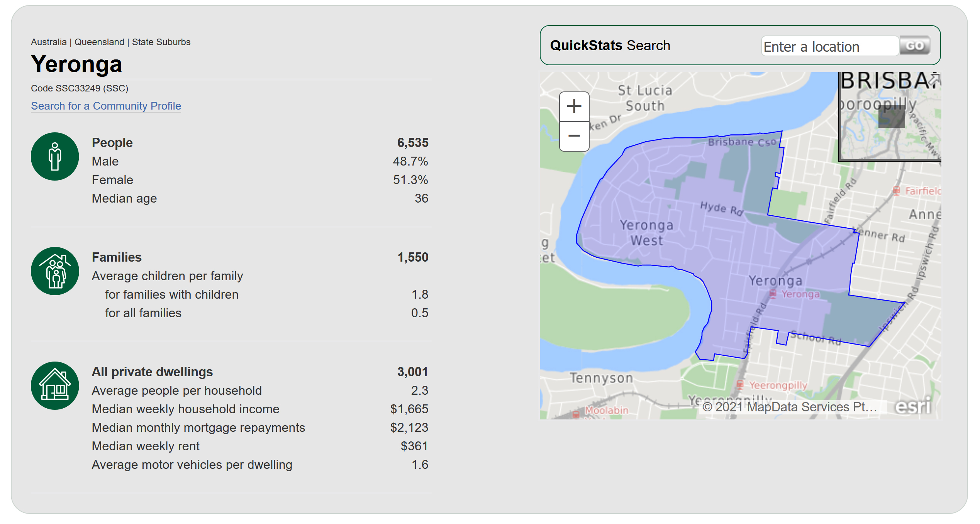The height and width of the screenshot is (524, 980).
Task: Click the household income value $1,665
Action: coord(409,409)
